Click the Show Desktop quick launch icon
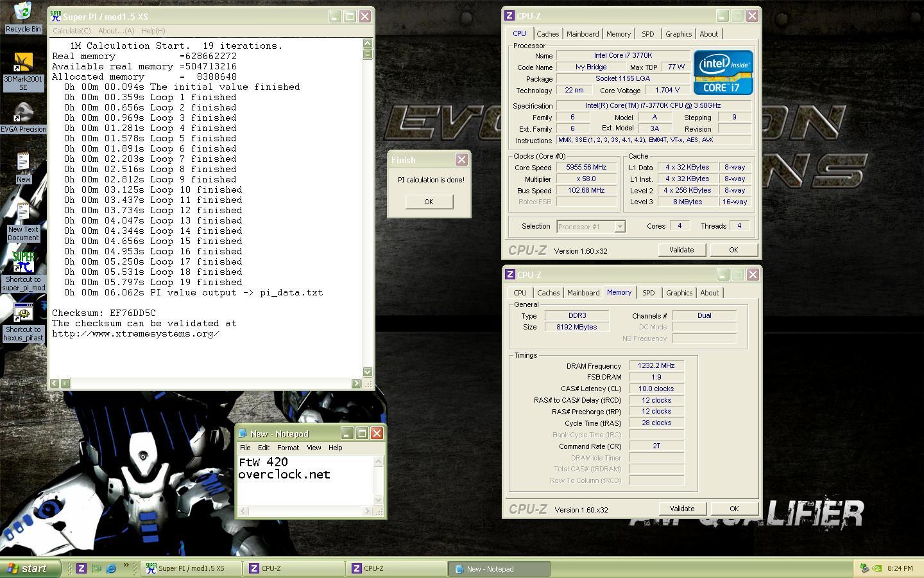This screenshot has height=578, width=924. [96, 568]
